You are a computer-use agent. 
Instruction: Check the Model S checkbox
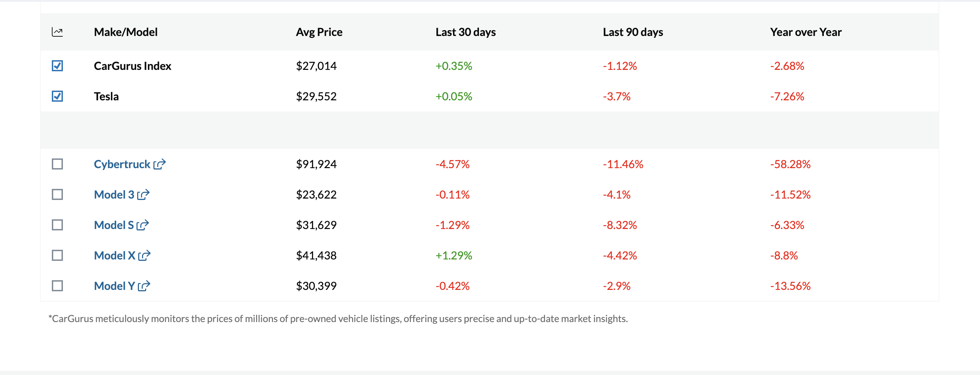tap(57, 225)
